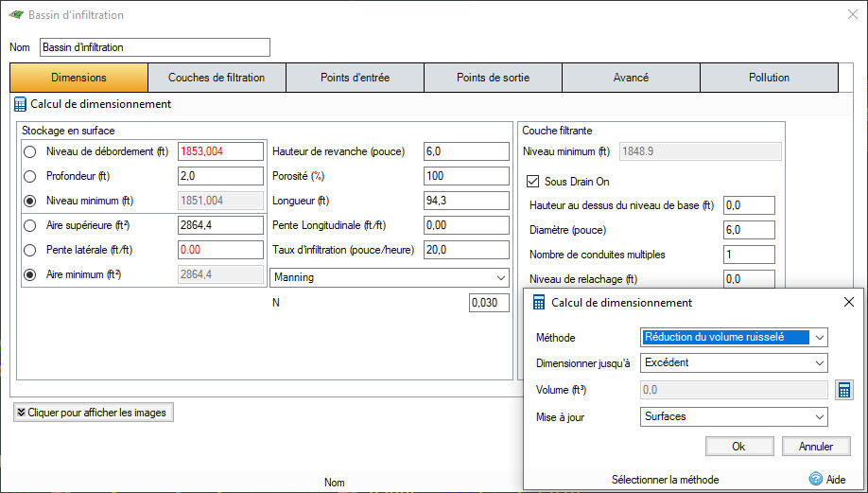Click Annuler button

point(816,447)
